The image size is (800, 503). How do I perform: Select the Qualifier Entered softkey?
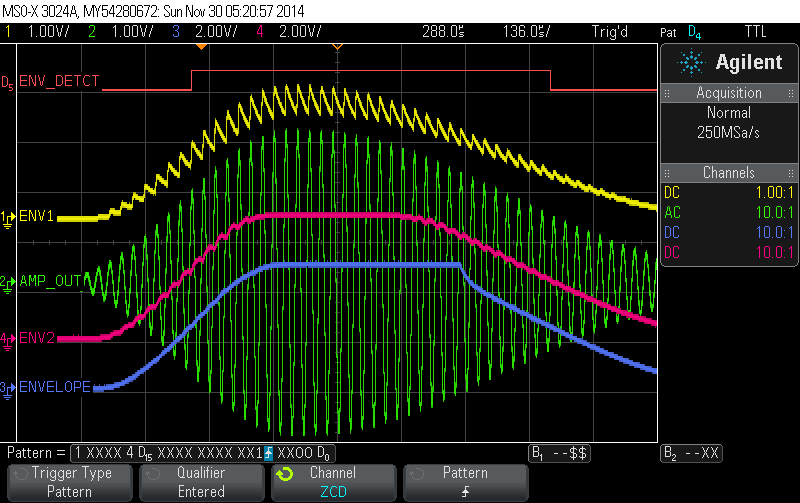coord(201,483)
